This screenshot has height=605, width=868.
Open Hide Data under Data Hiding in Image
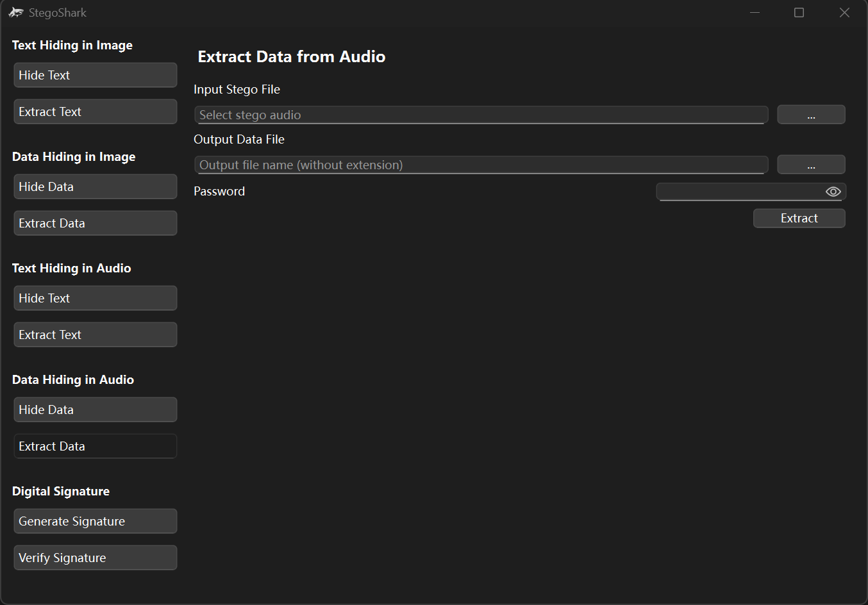point(96,186)
